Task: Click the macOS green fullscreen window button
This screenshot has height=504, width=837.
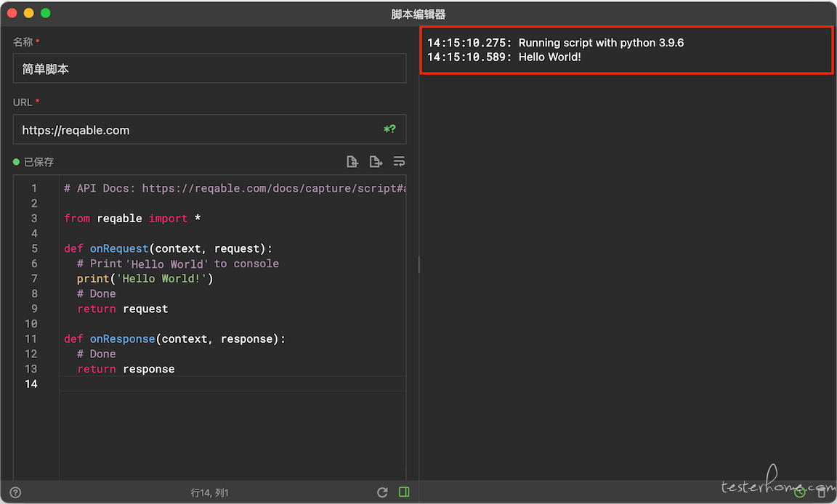Action: pos(46,13)
